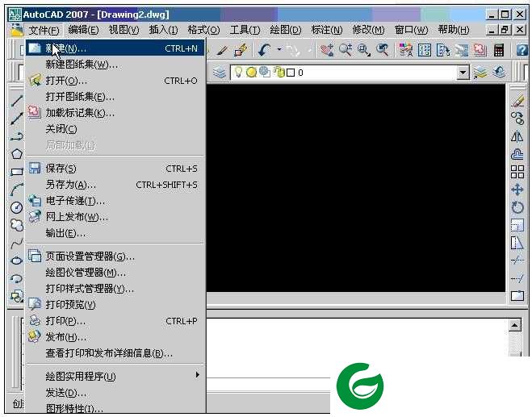Open the QuickCalc calculator icon

[498, 50]
